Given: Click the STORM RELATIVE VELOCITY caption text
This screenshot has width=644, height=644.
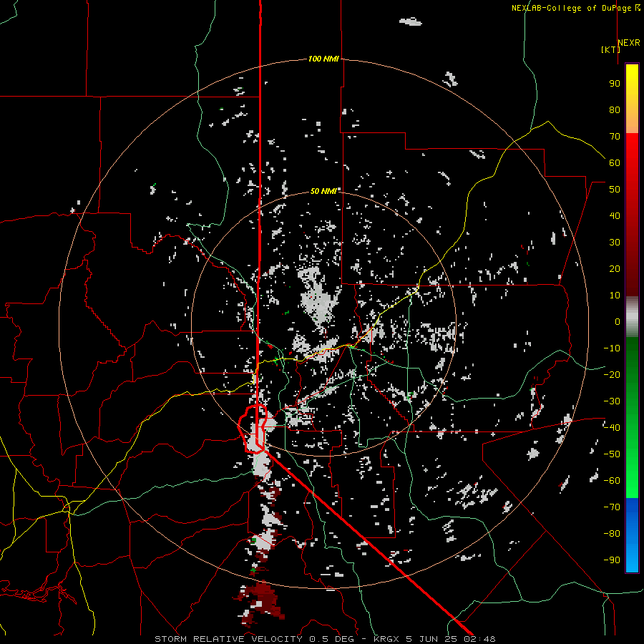Looking at the screenshot, I should point(228,639).
